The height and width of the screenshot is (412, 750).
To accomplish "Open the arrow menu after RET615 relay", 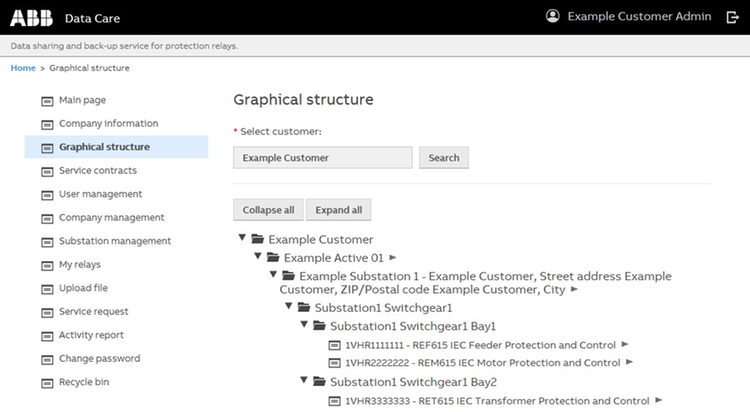I will (x=659, y=400).
